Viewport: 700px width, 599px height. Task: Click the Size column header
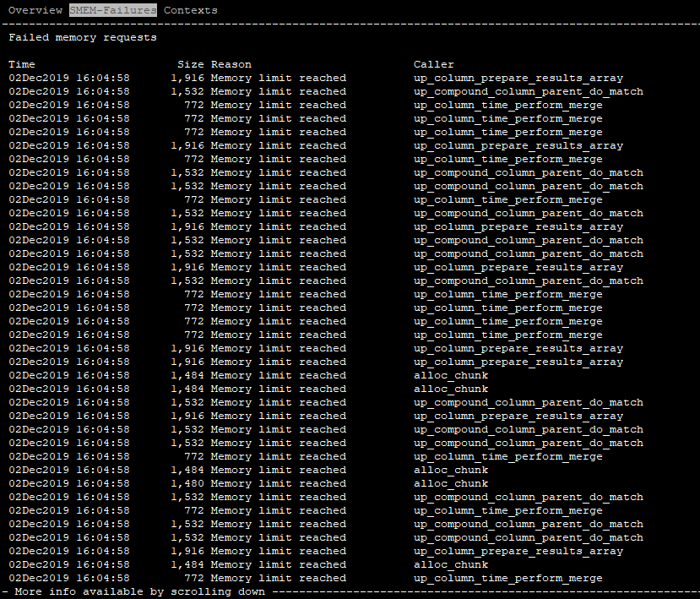point(191,64)
